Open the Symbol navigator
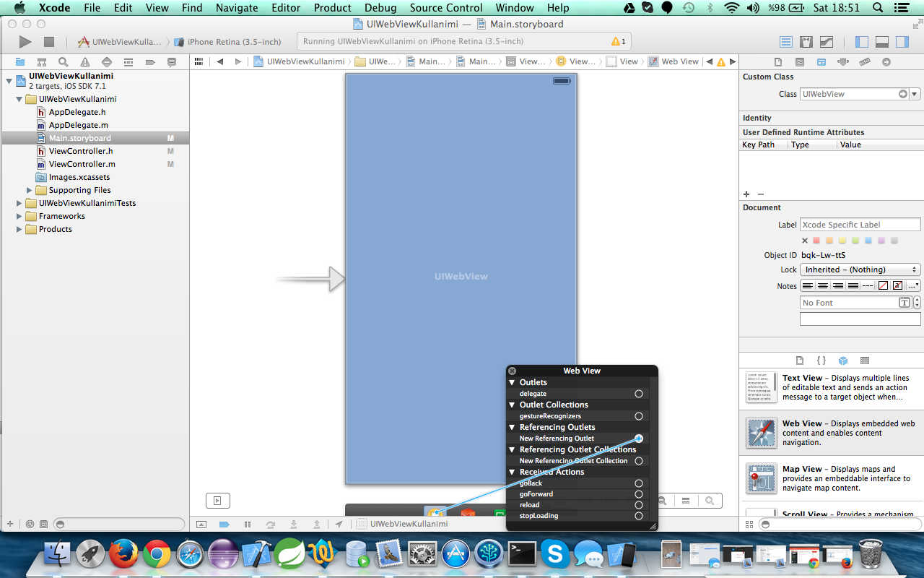 42,62
